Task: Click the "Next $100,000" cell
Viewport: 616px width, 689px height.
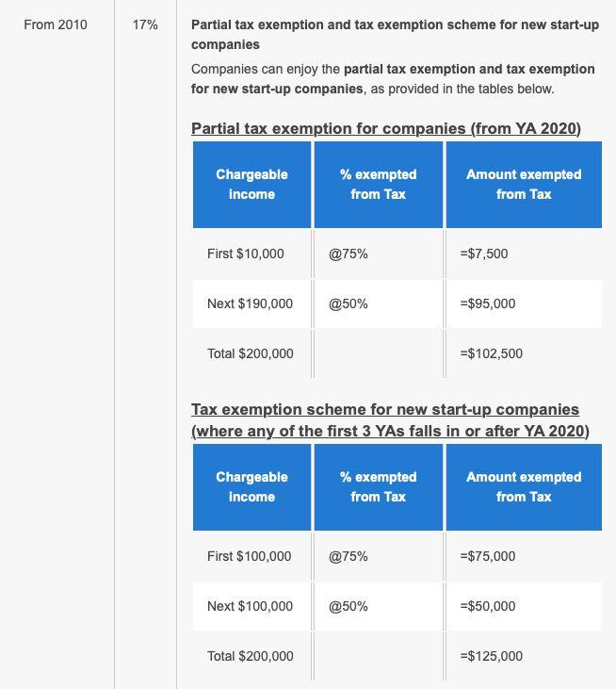Action: (250, 606)
